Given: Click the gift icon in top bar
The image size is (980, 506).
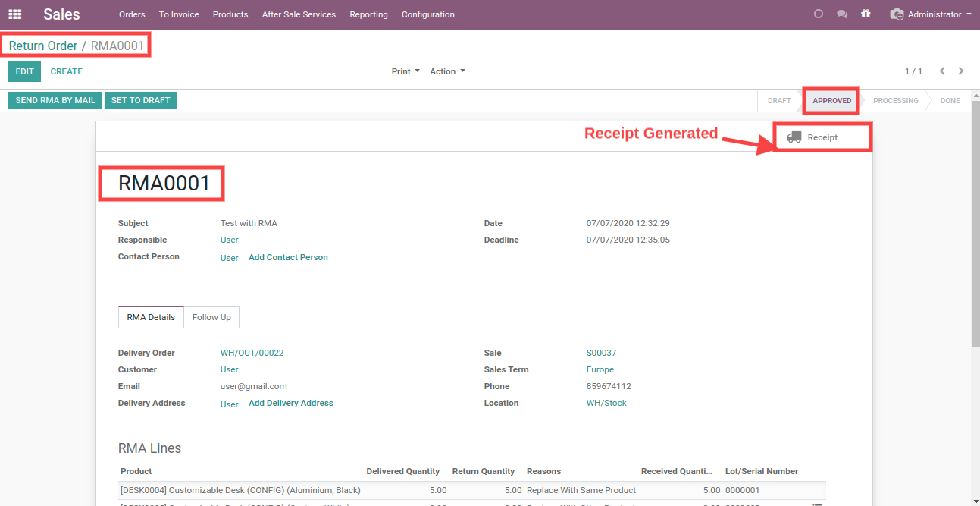Looking at the screenshot, I should click(x=866, y=14).
